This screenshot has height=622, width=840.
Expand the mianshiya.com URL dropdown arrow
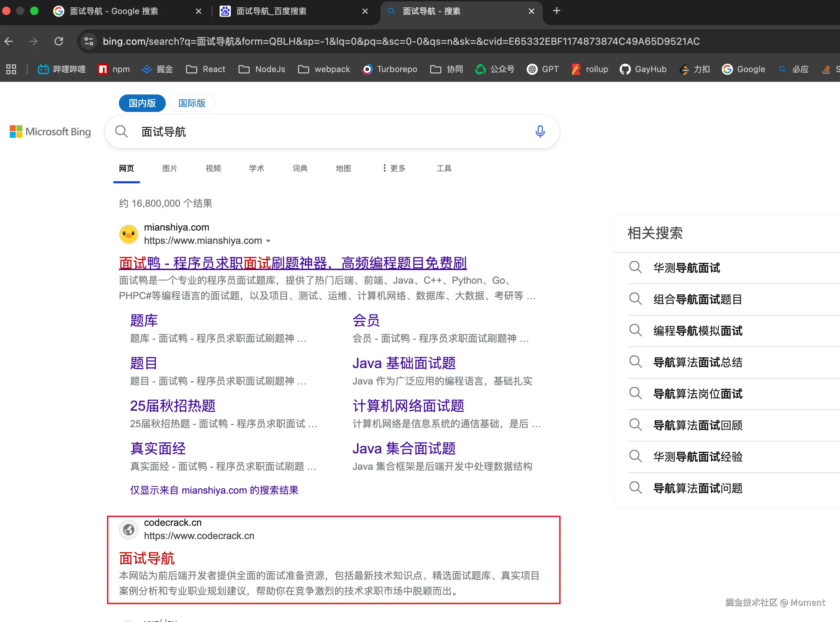click(269, 241)
